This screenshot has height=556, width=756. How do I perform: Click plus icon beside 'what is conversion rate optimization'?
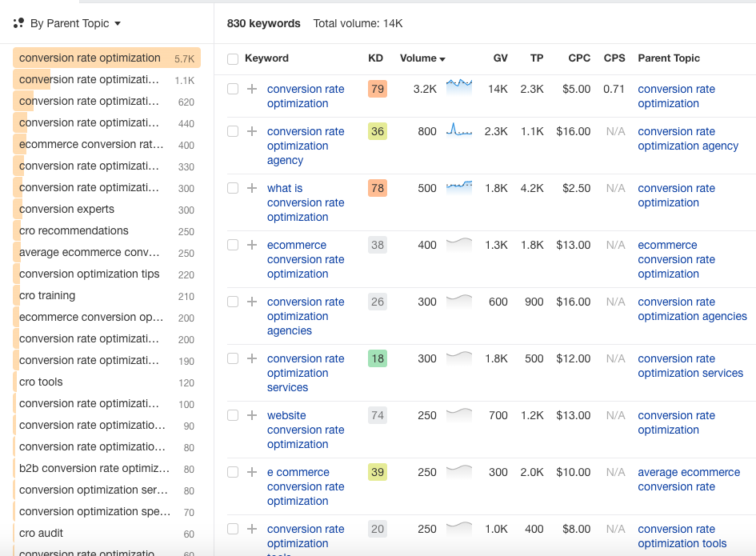click(252, 188)
